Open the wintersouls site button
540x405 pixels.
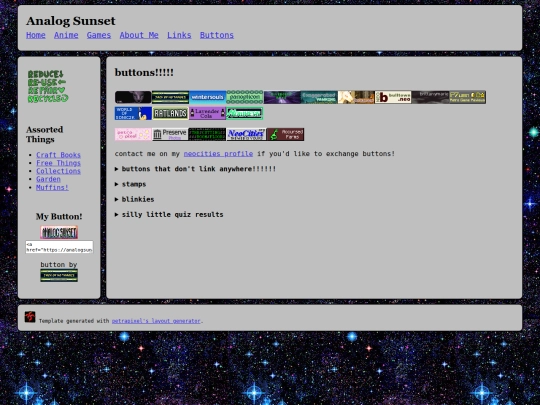[207, 97]
